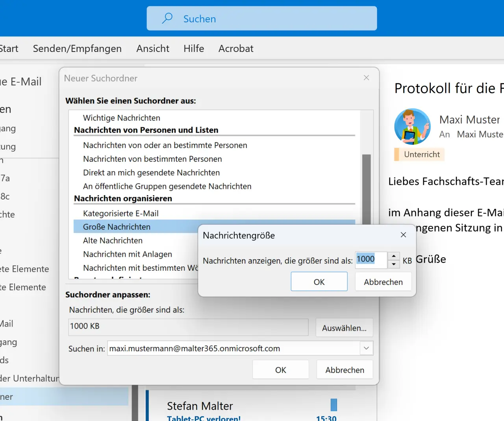Select Nachrichten mit Anlagen search folder

[x=128, y=254]
